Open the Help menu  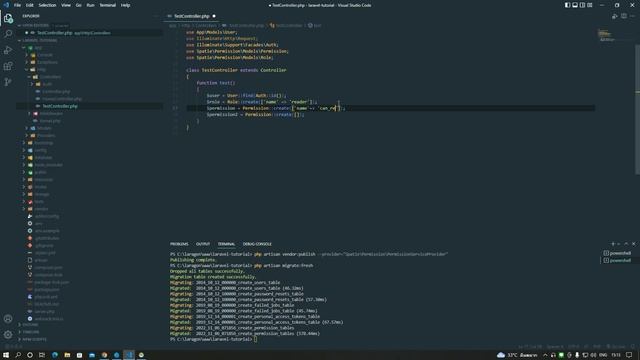(x=125, y=5)
